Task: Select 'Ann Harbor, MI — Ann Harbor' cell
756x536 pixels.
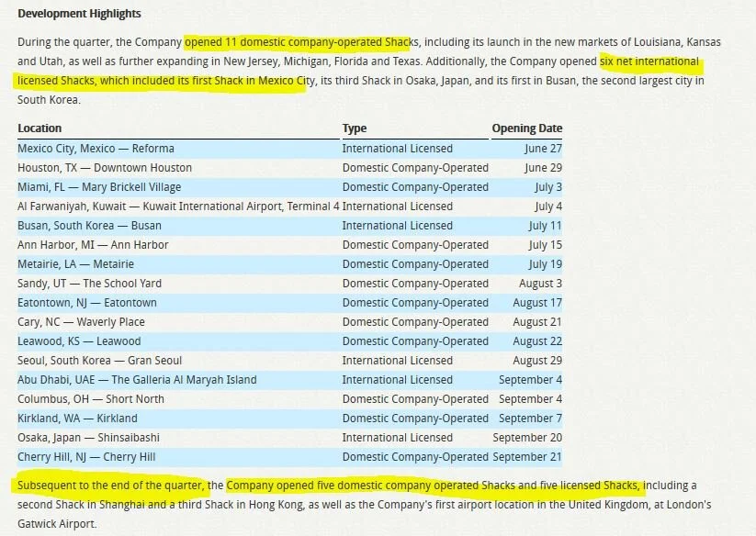Action: tap(93, 245)
